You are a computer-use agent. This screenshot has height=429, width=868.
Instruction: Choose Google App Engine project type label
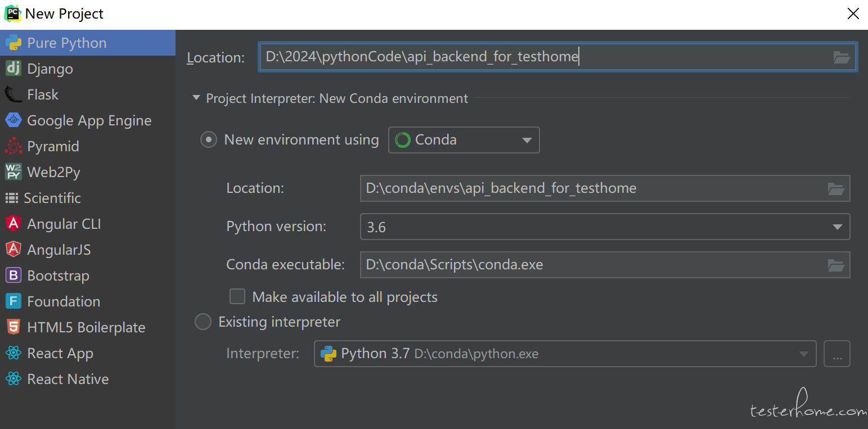tap(89, 120)
